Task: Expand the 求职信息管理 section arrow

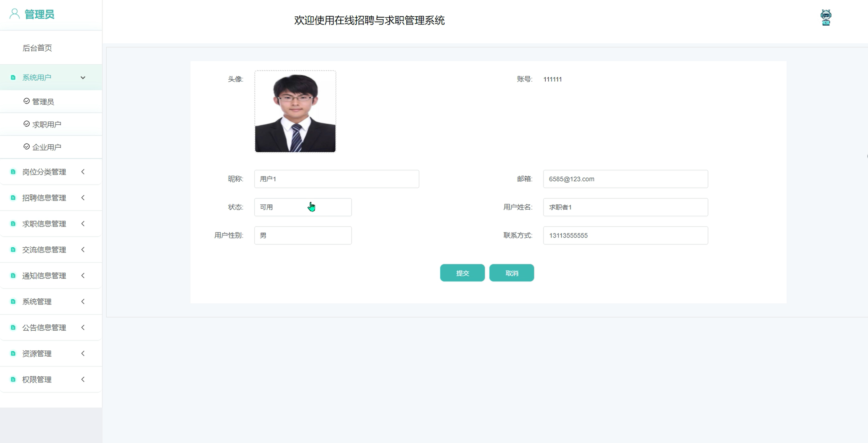Action: [83, 224]
